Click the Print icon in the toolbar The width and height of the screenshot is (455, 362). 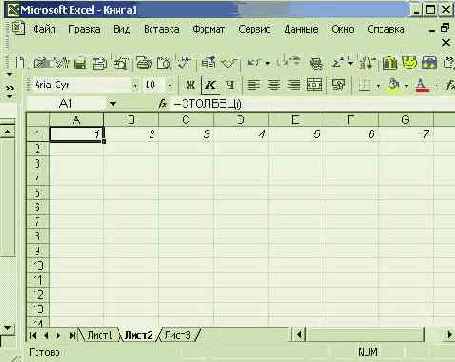[x=144, y=63]
